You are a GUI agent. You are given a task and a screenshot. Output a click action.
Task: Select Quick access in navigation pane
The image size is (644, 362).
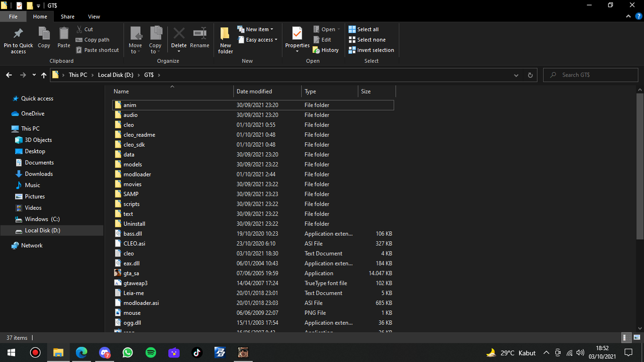[x=32, y=99]
